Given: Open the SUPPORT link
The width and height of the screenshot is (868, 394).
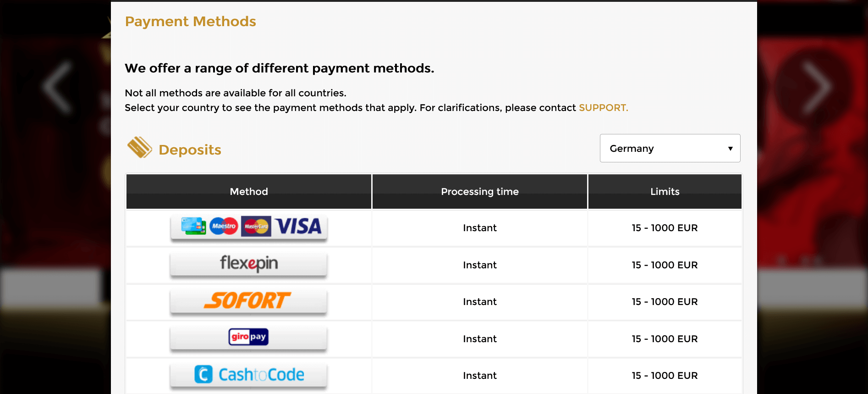Looking at the screenshot, I should [603, 108].
